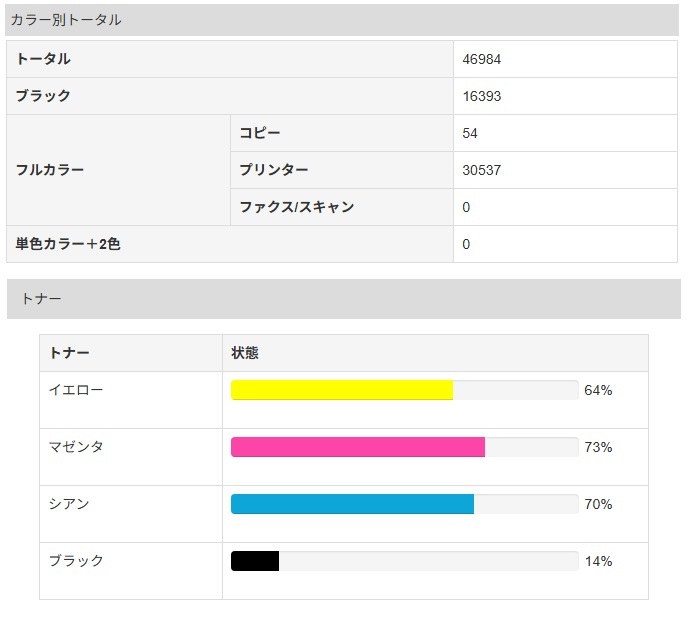Click the トータル row label
This screenshot has height=618, width=693.
[43, 59]
